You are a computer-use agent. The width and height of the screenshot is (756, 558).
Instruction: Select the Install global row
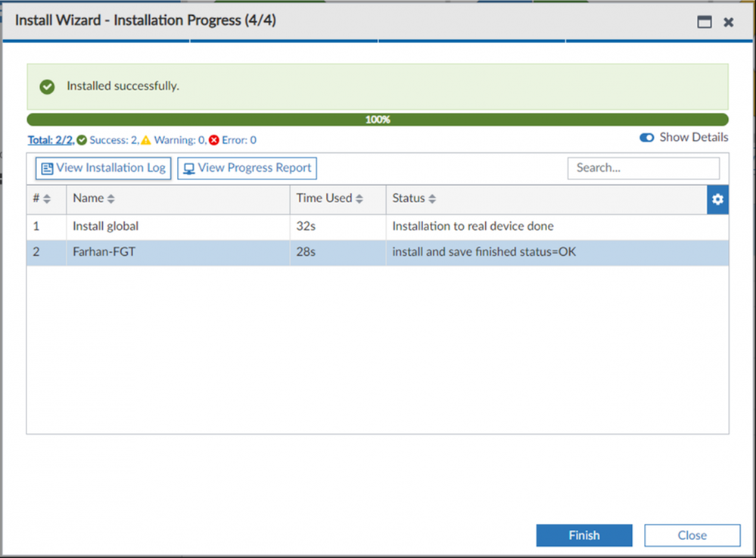378,226
